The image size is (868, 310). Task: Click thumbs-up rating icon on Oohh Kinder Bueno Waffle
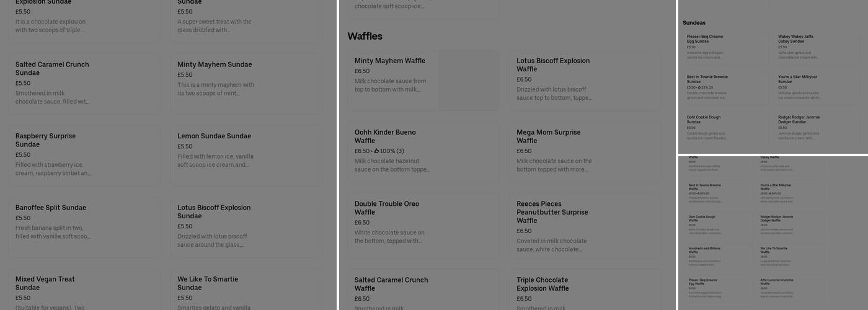[376, 151]
